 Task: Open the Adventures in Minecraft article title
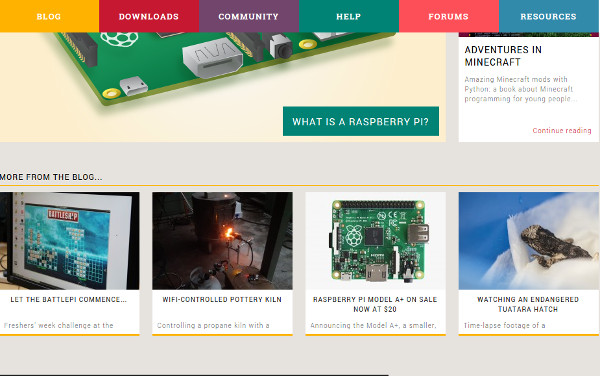pyautogui.click(x=503, y=56)
